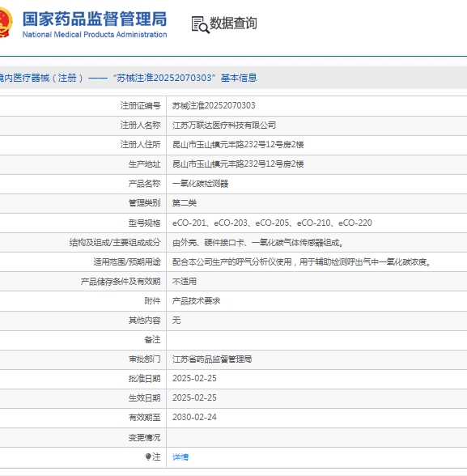The height and width of the screenshot is (476, 467).
Task: Click the 注册人名称 label
Action: [x=140, y=125]
